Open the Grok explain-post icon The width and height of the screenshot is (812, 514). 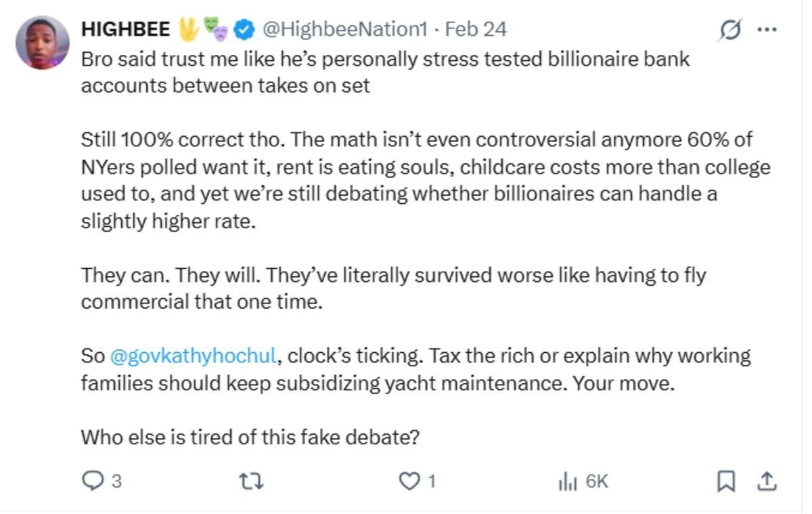[731, 30]
